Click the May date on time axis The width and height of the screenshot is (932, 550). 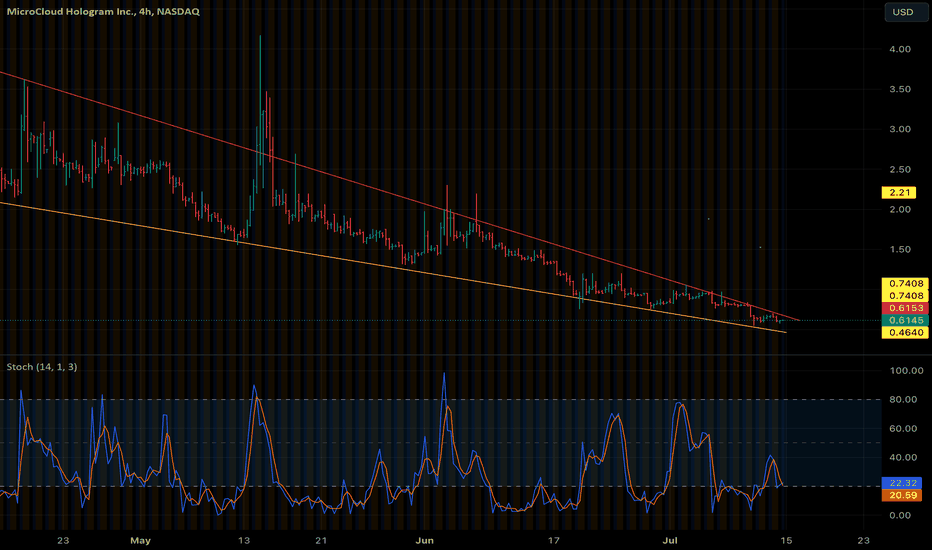pos(140,540)
